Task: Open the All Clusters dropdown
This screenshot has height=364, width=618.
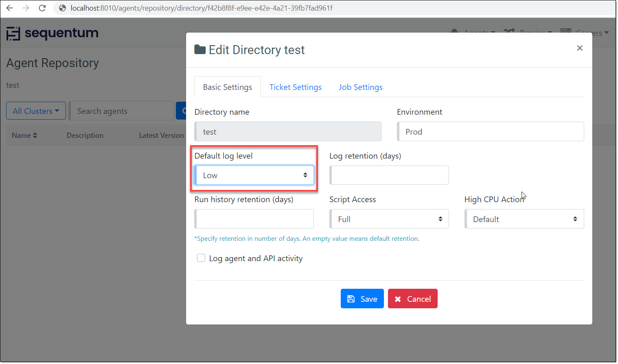Action: [x=36, y=111]
